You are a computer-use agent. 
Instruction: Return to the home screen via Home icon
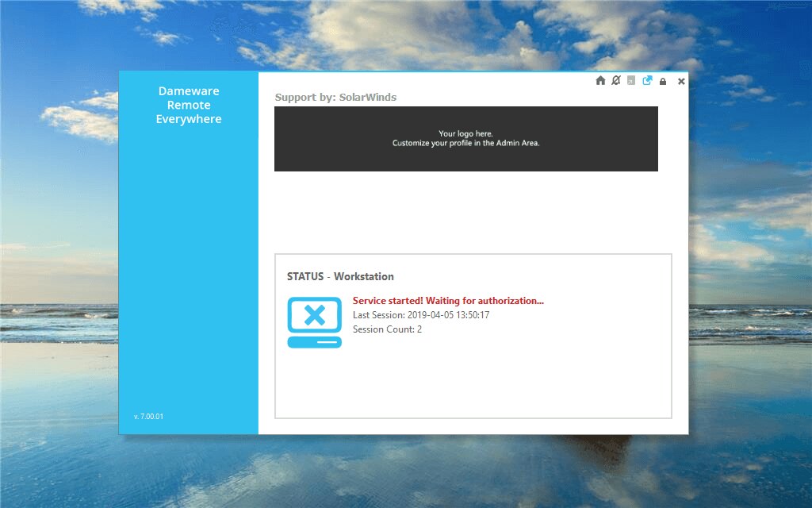[600, 81]
